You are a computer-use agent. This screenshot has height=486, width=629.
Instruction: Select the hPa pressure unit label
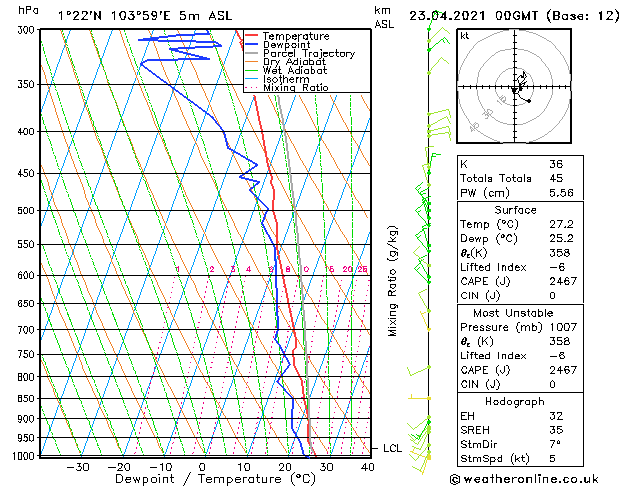click(28, 10)
